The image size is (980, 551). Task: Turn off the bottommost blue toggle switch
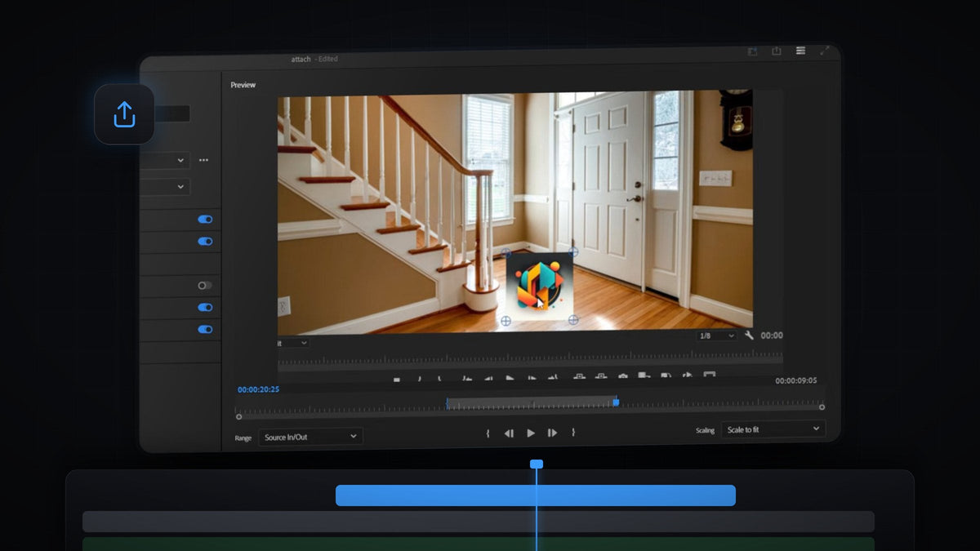tap(205, 330)
